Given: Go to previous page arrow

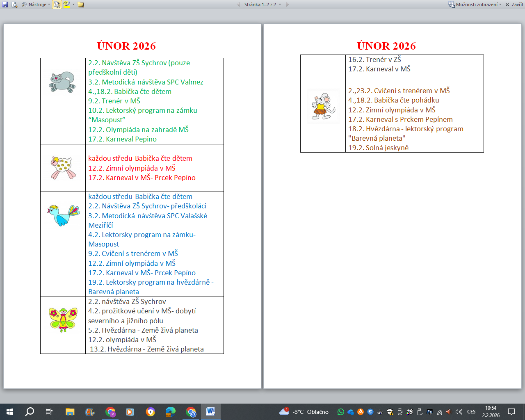Looking at the screenshot, I should [x=238, y=5].
